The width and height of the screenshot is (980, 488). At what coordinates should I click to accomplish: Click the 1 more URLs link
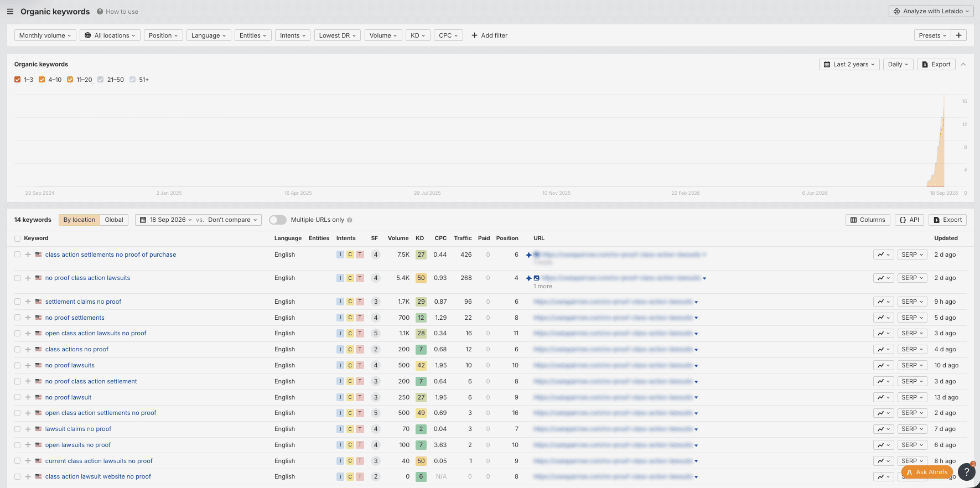pos(543,286)
